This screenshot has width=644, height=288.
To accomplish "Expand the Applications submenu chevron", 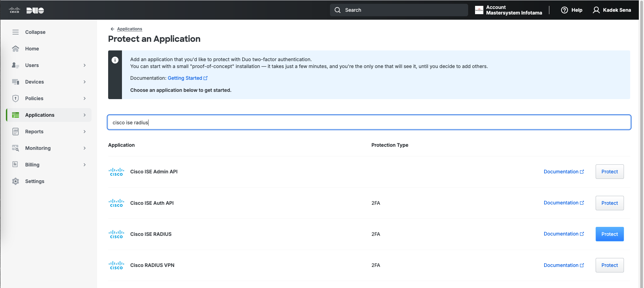I will tap(85, 115).
